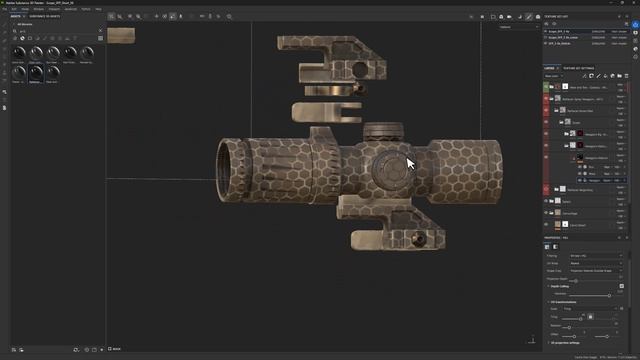The height and width of the screenshot is (360, 640).
Task: Toggle first texture set visibility in list
Action: click(546, 31)
